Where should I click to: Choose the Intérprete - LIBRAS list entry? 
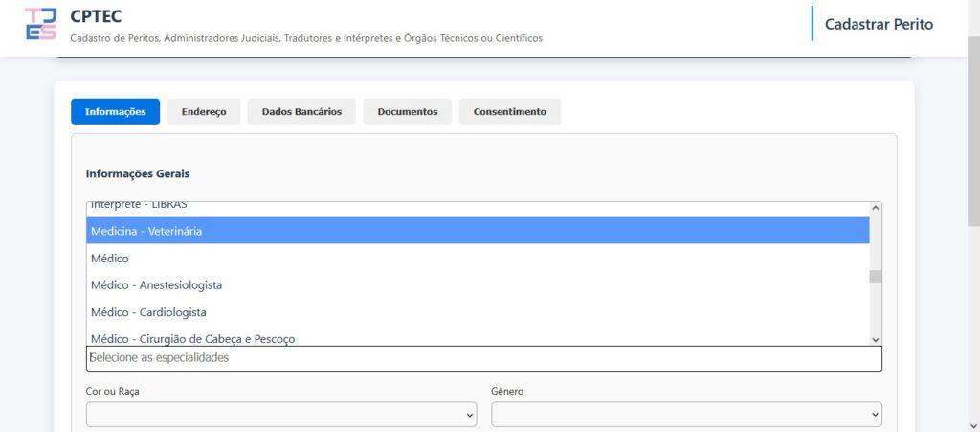(x=478, y=207)
